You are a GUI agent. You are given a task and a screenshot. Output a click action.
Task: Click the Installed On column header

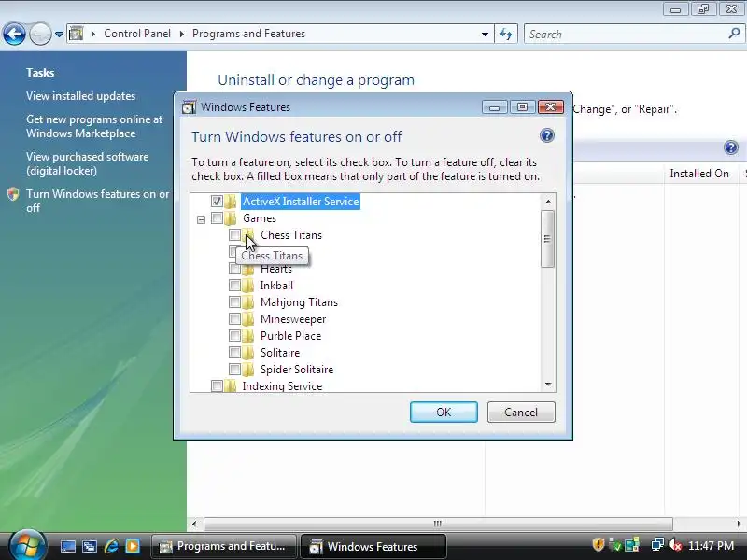(x=699, y=174)
